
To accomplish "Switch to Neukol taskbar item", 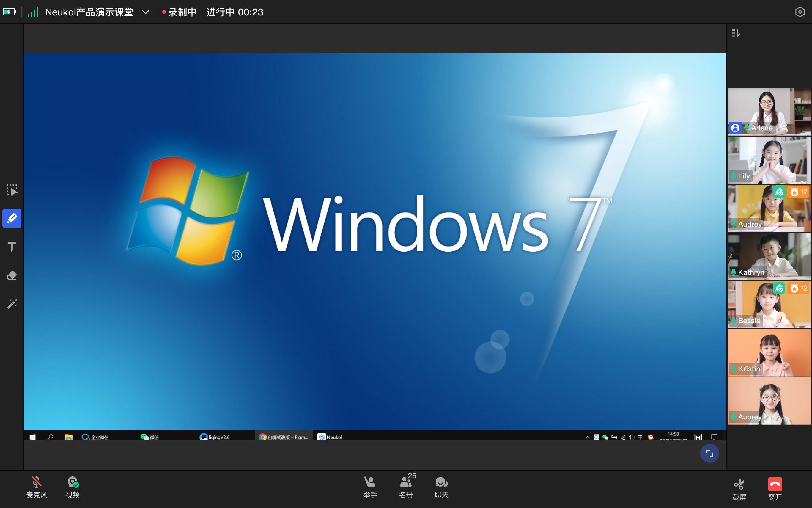I will point(330,437).
